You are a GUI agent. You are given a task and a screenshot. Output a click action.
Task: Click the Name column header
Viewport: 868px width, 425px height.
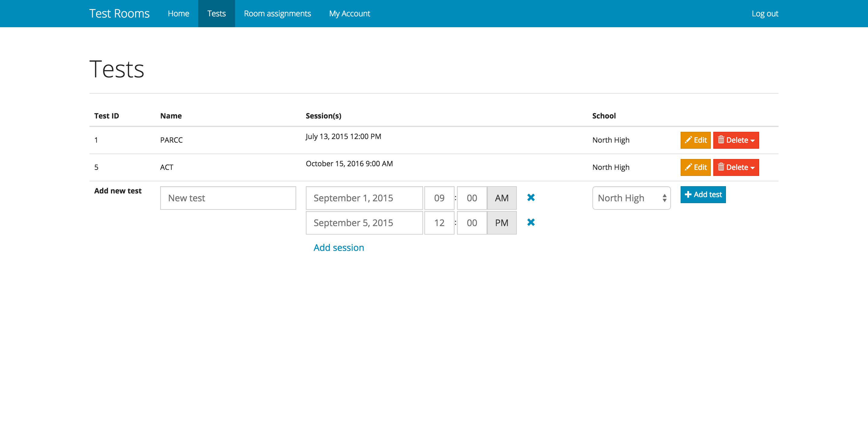pyautogui.click(x=171, y=116)
